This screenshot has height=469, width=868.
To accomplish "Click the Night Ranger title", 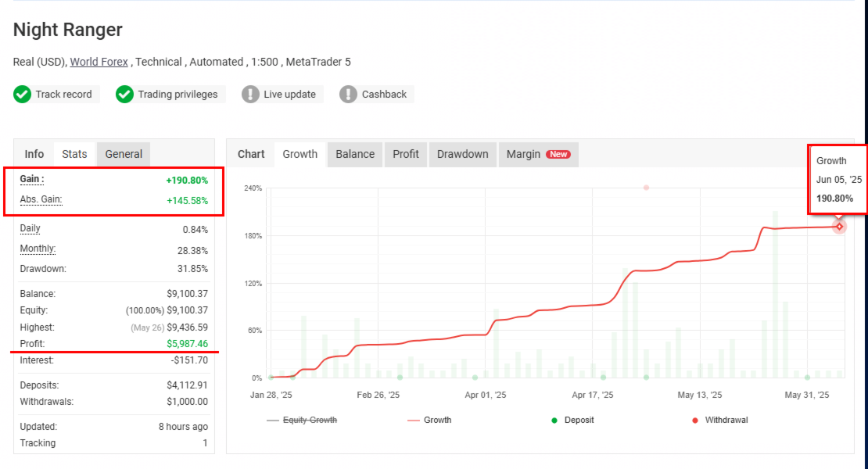I will point(67,30).
